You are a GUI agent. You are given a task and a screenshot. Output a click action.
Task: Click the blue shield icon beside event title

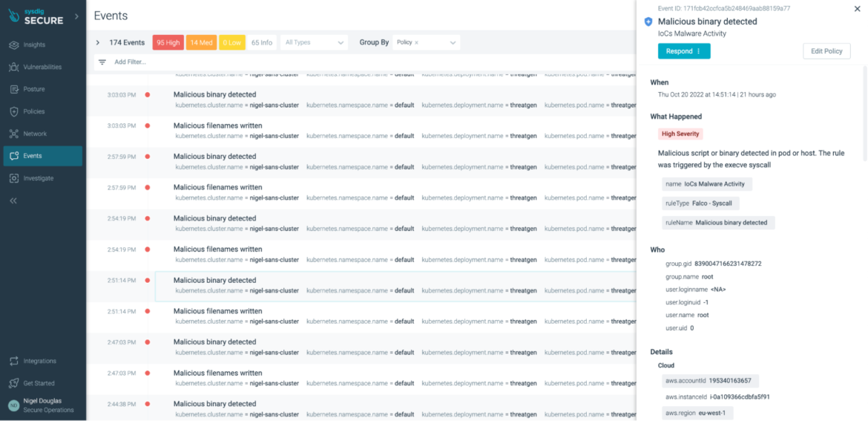point(649,22)
